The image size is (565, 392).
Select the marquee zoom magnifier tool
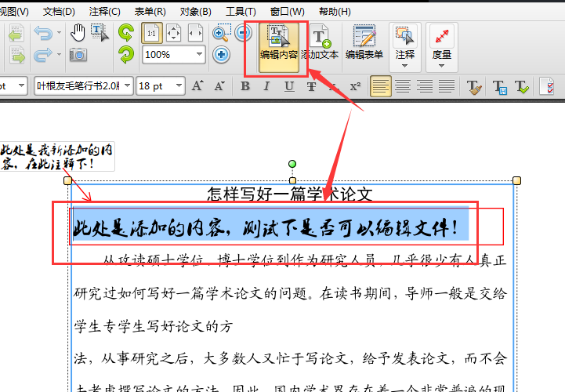[x=221, y=33]
